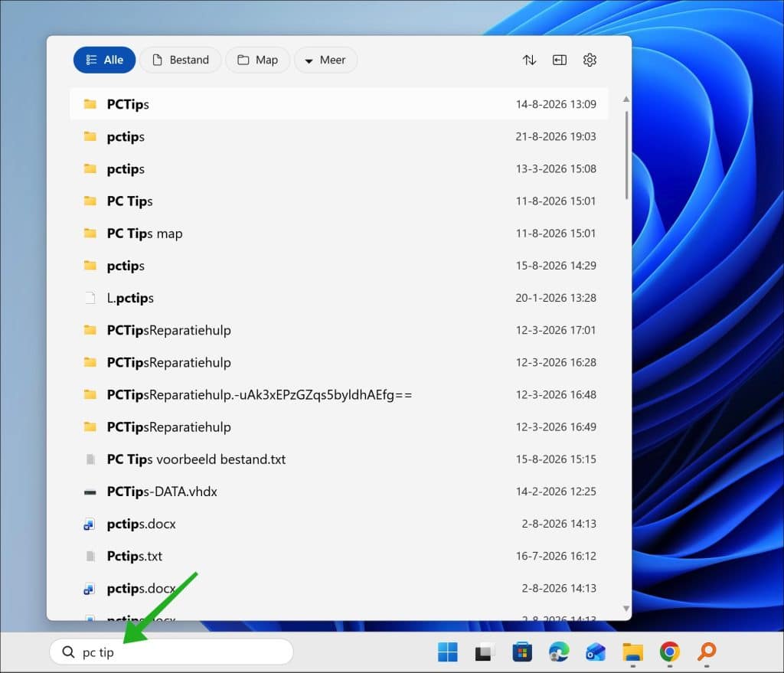Click folder icon of pctips dated 15-8-2026
This screenshot has width=784, height=673.
click(90, 266)
